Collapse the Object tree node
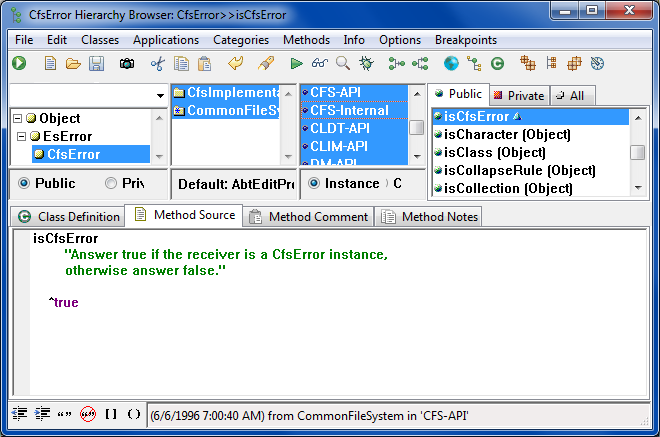 click(x=17, y=119)
